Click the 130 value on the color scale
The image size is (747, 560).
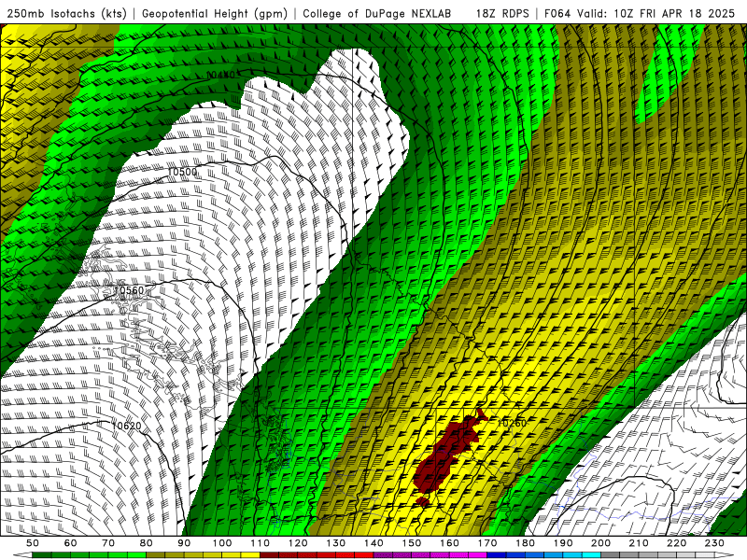pos(336,543)
